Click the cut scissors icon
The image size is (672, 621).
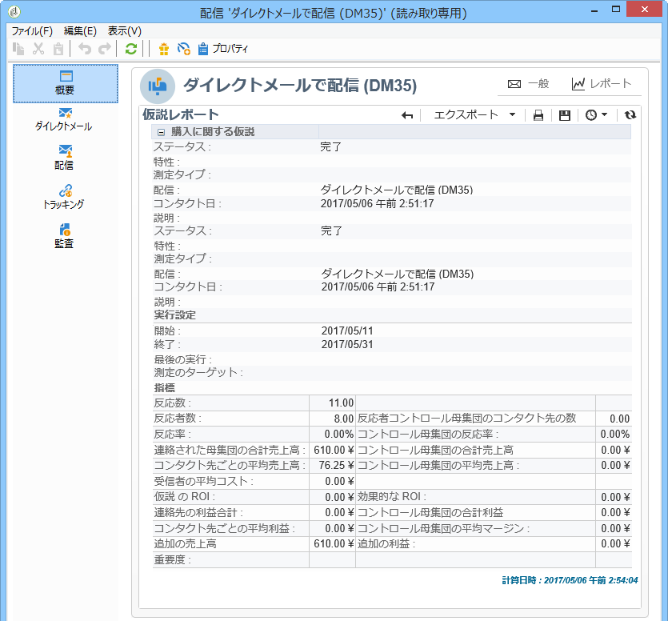38,49
